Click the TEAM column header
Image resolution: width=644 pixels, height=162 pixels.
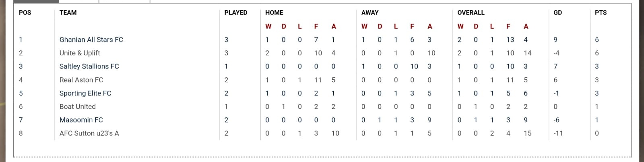click(x=68, y=12)
